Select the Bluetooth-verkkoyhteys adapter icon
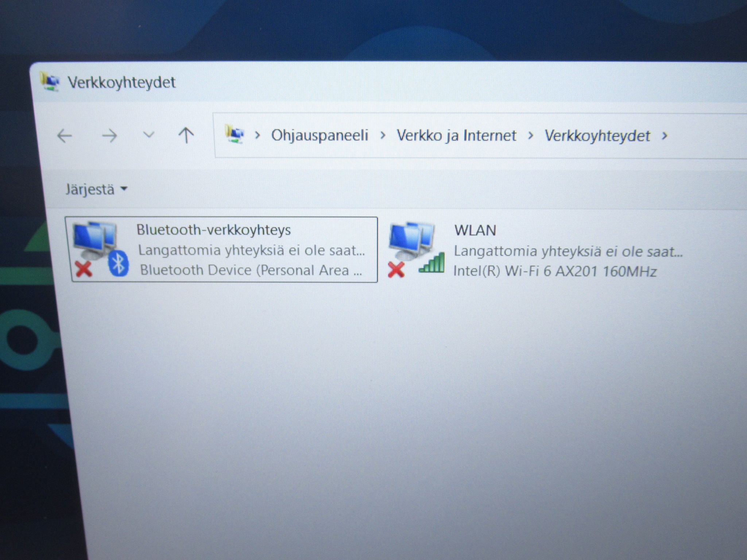Viewport: 747px width, 560px height. click(x=100, y=249)
